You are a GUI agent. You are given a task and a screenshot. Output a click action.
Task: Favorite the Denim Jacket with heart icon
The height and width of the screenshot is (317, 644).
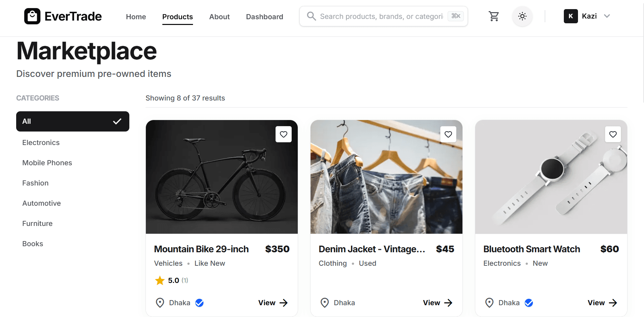pos(448,134)
